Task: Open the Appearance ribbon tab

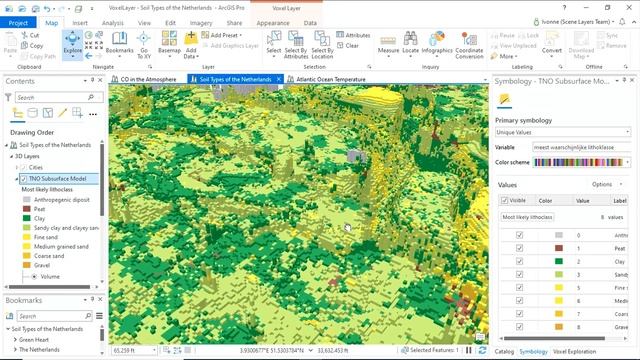Action: click(x=273, y=23)
